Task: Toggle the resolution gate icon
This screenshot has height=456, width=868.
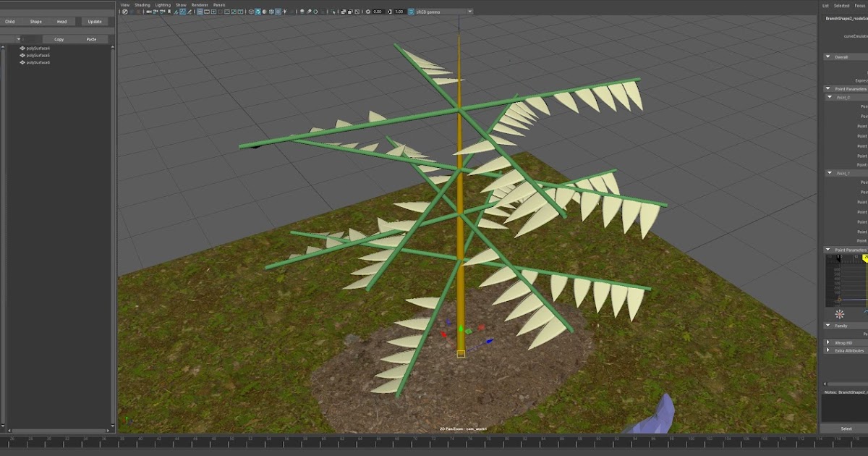Action: 214,11
